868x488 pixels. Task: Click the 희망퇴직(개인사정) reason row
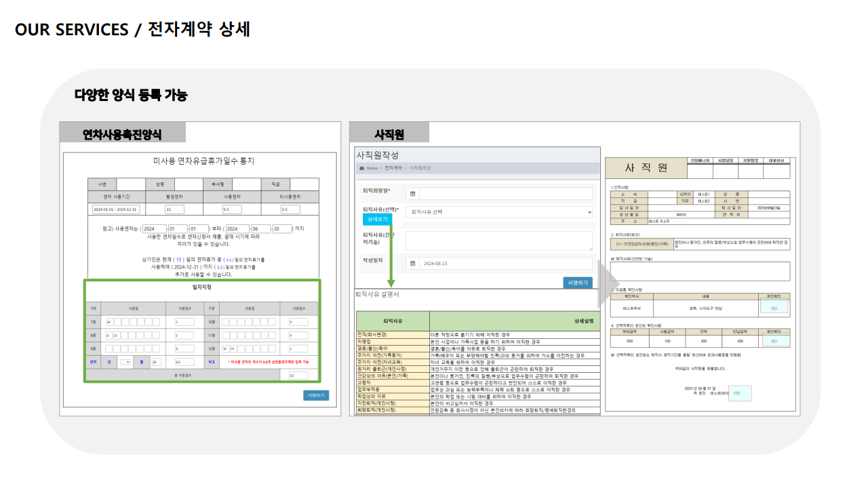coord(477,410)
